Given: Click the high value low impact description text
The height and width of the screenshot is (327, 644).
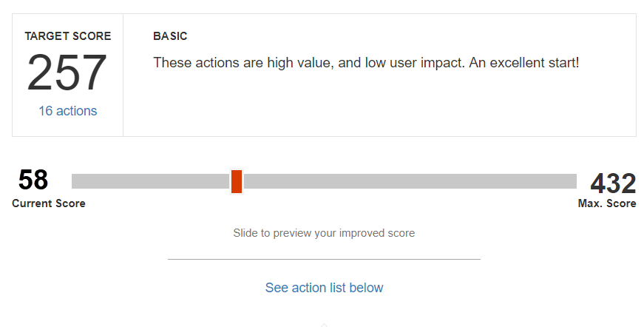Looking at the screenshot, I should pos(366,63).
